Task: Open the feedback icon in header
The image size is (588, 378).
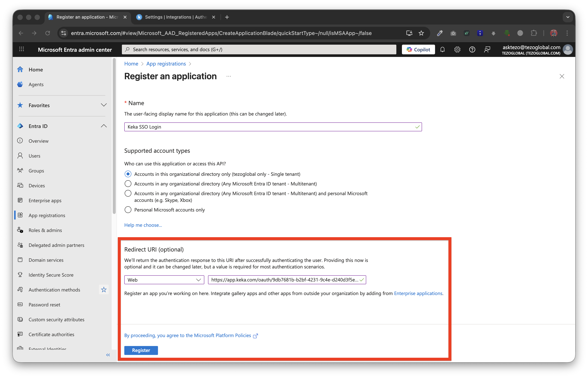Action: (x=487, y=50)
